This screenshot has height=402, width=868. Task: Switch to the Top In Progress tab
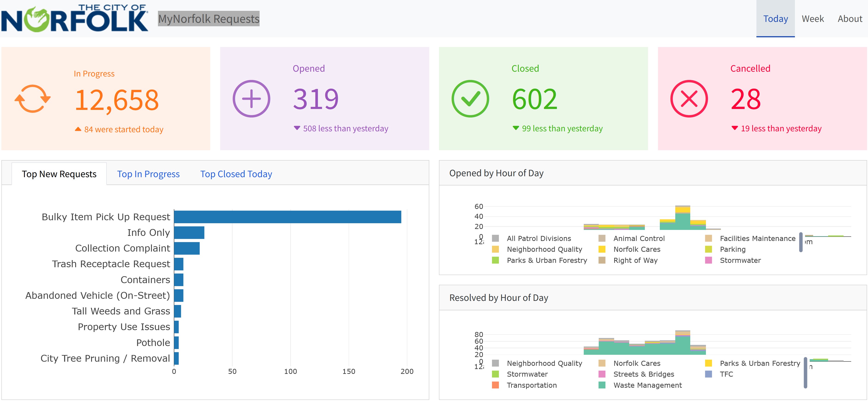coord(148,174)
